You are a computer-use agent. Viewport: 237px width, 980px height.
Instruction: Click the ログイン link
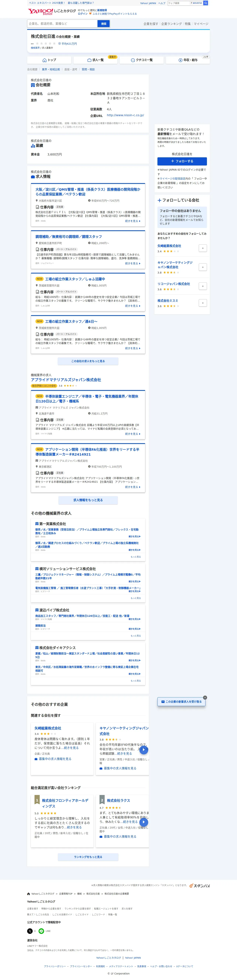pos(83,14)
